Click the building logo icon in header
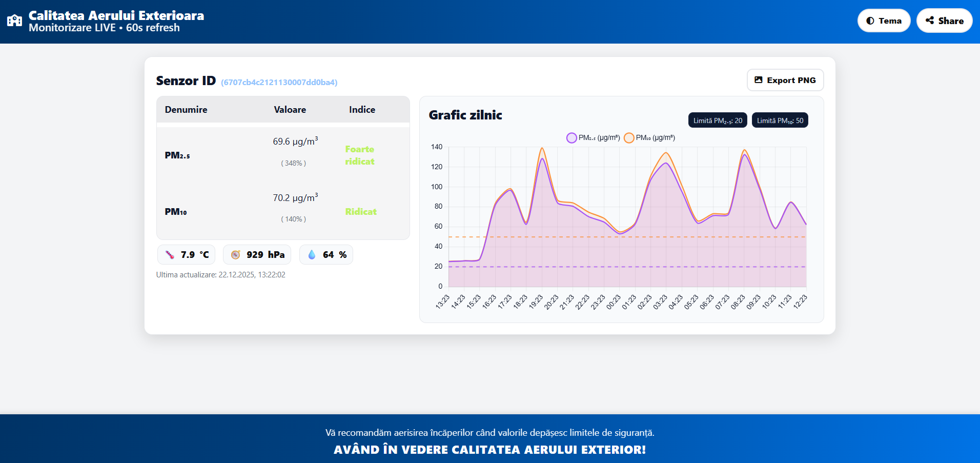The height and width of the screenshot is (463, 980). tap(14, 21)
